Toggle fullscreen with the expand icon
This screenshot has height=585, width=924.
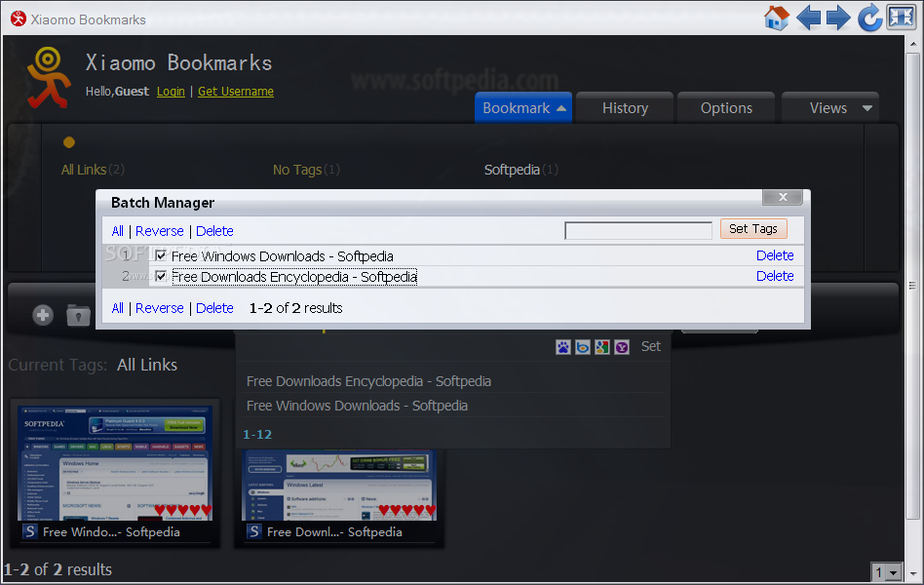(x=901, y=18)
